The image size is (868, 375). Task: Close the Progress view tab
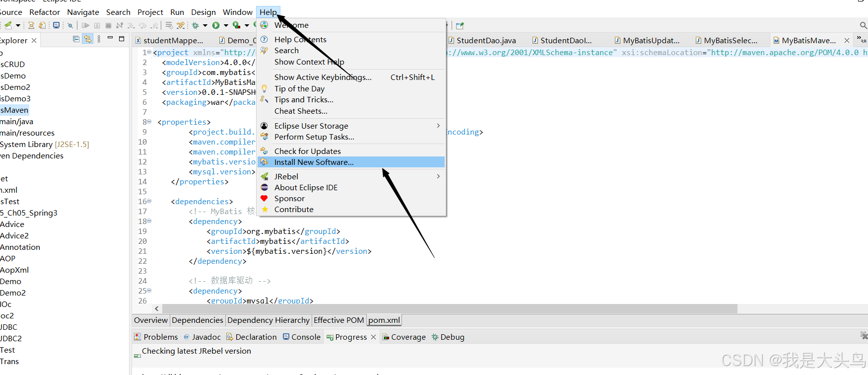[373, 337]
